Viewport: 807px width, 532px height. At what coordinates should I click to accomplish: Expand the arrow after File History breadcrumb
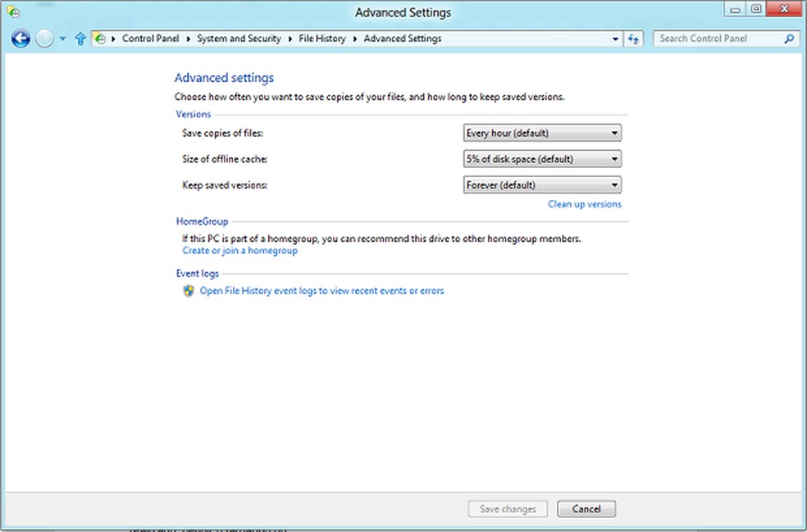click(354, 39)
